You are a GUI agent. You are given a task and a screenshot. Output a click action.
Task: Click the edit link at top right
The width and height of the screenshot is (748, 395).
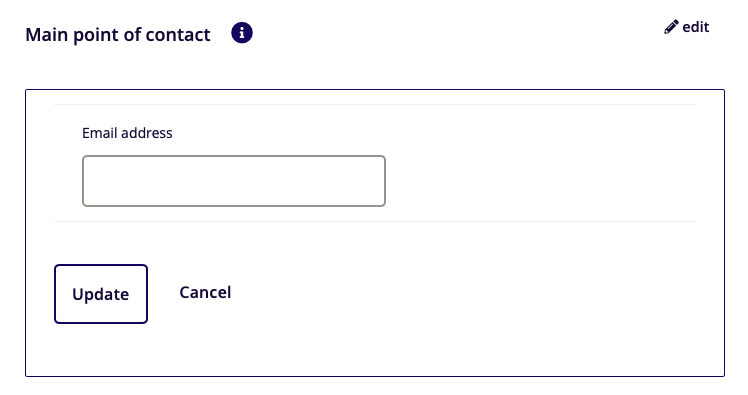click(686, 27)
